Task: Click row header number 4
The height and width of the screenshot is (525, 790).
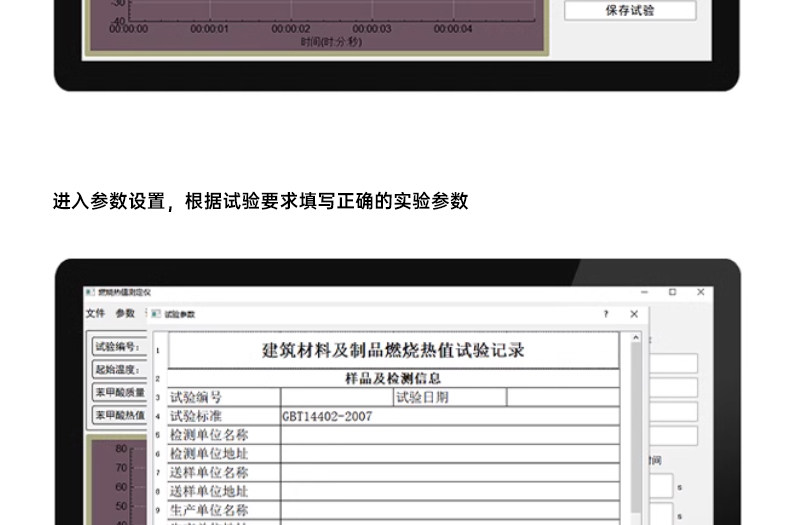Action: pyautogui.click(x=158, y=416)
